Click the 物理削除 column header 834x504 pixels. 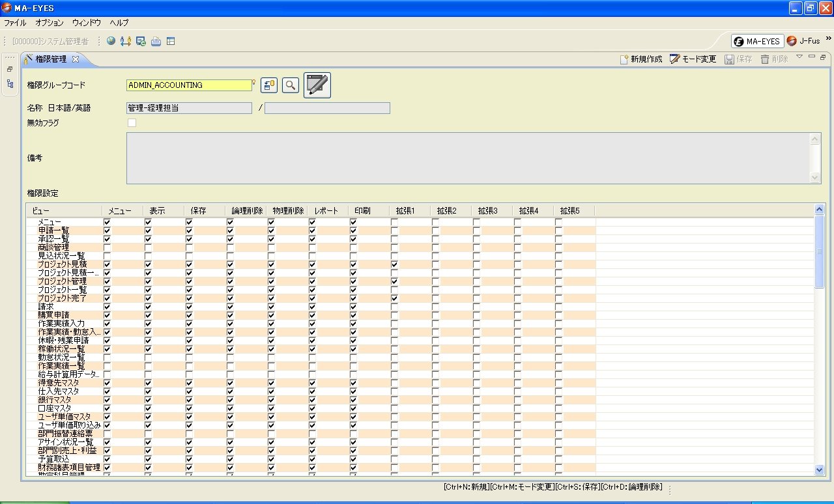tap(287, 211)
